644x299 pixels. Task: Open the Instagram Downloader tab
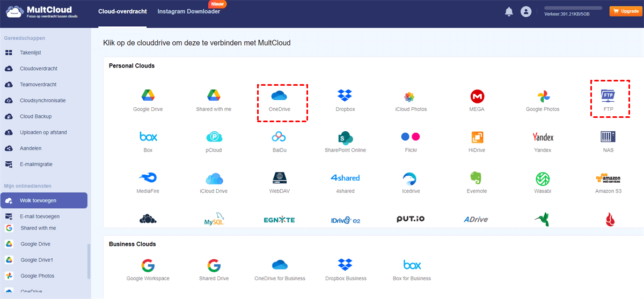click(189, 11)
